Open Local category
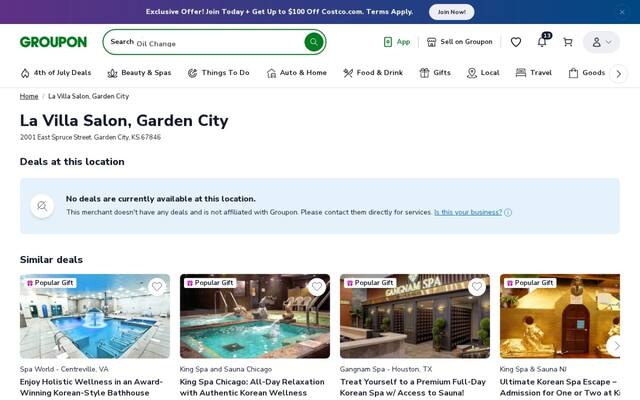This screenshot has width=640, height=400. coord(483,73)
